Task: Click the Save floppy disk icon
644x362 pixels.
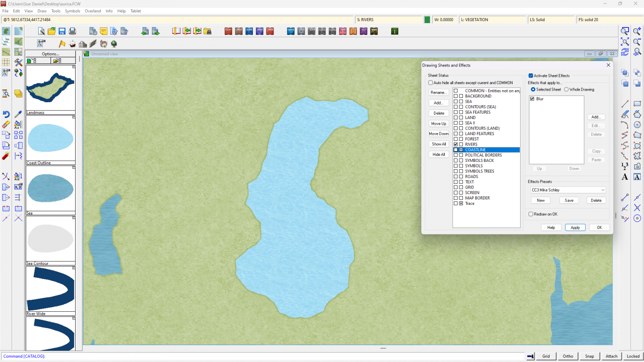Action: tap(62, 31)
